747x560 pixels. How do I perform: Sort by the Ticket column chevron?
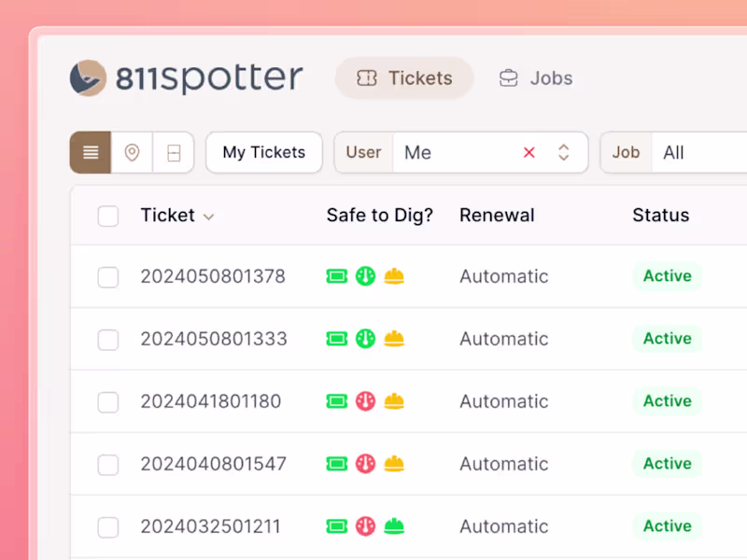[209, 217]
